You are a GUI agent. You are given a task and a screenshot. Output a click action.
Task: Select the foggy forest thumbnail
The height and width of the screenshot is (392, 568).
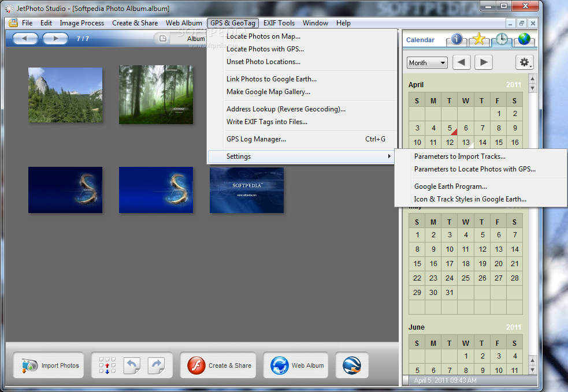point(156,95)
